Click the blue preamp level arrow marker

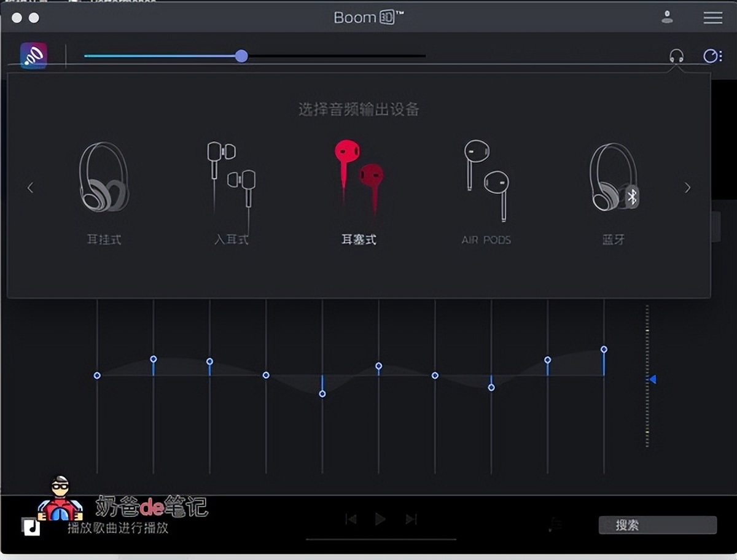[x=652, y=379]
